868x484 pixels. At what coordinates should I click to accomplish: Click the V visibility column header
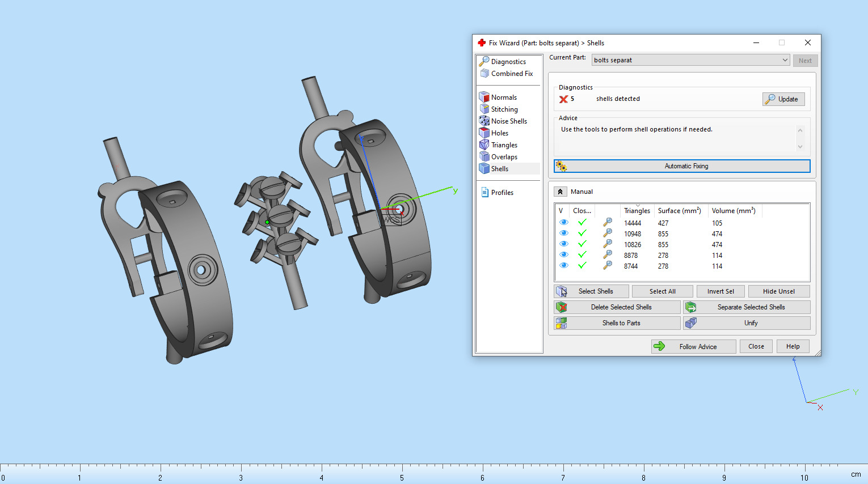[x=562, y=210]
